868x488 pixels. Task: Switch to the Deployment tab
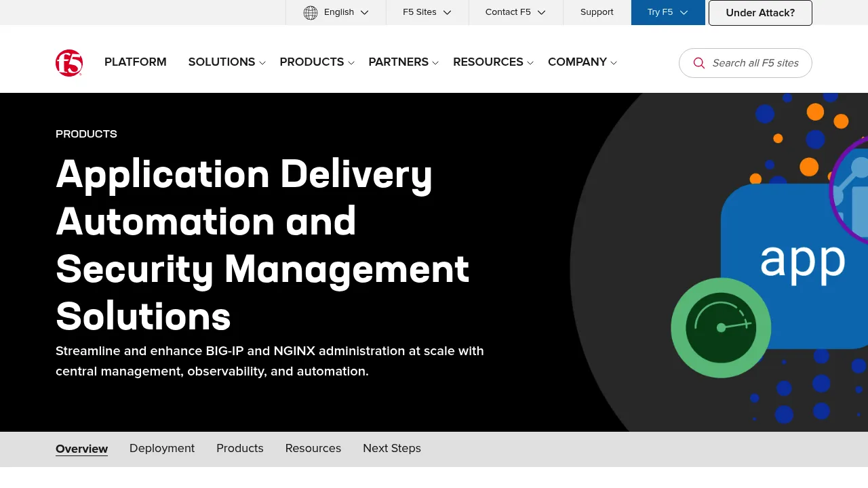pos(162,449)
